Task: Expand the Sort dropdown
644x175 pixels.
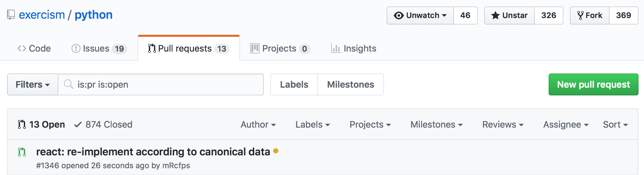Action: pyautogui.click(x=615, y=124)
